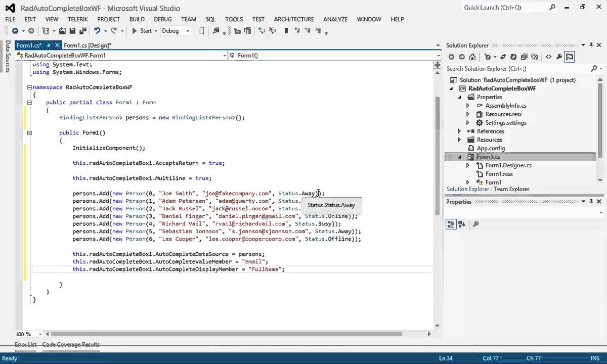Open the TELERIK menu
This screenshot has width=607, height=364.
click(77, 19)
